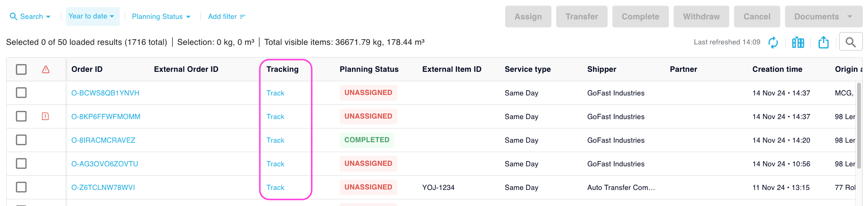
Task: Click the Add filter lines icon
Action: (x=242, y=17)
